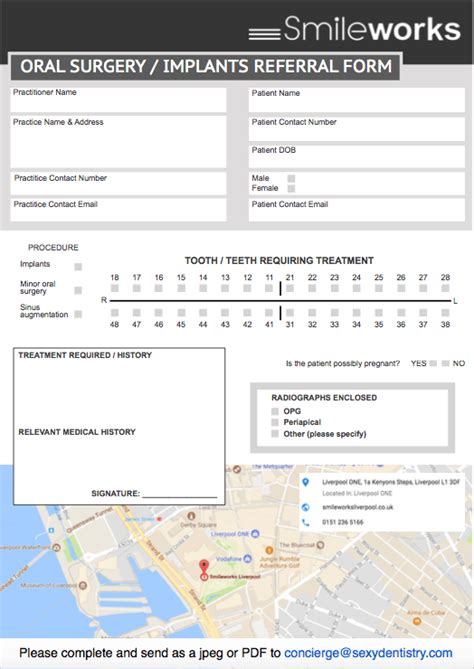The image size is (474, 669).
Task: Click The Bluecoat map marker
Action: click(320, 545)
